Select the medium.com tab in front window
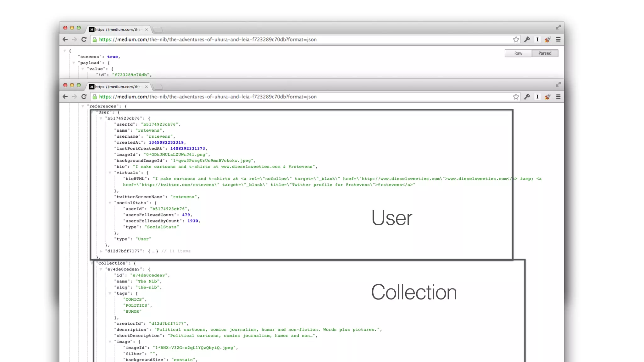Viewport: 644px width, 362px height. point(118,86)
